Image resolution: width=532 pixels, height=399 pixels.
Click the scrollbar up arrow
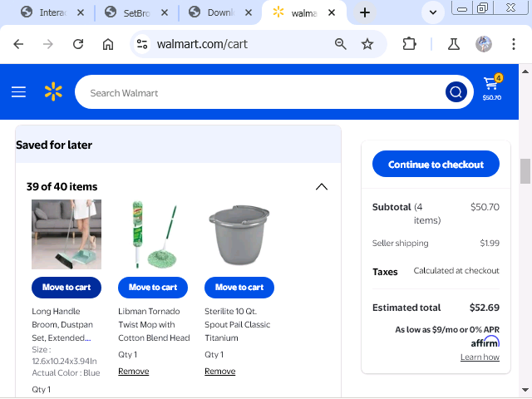tap(525, 71)
